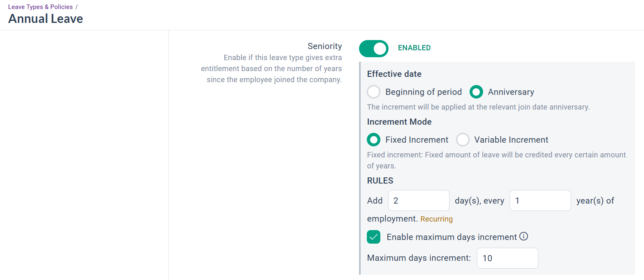Screen dimensions: 644x280
Task: Click the info icon beside maximum days increment
Action: 524,236
